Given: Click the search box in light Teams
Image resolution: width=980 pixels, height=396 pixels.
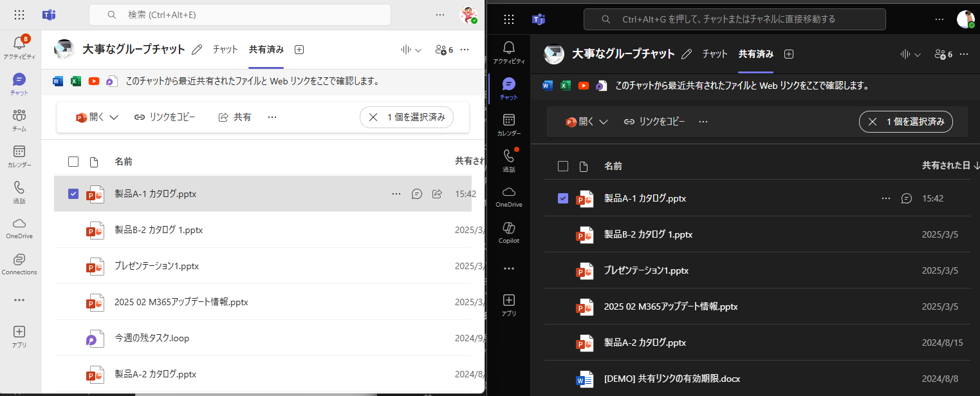Looking at the screenshot, I should [240, 14].
